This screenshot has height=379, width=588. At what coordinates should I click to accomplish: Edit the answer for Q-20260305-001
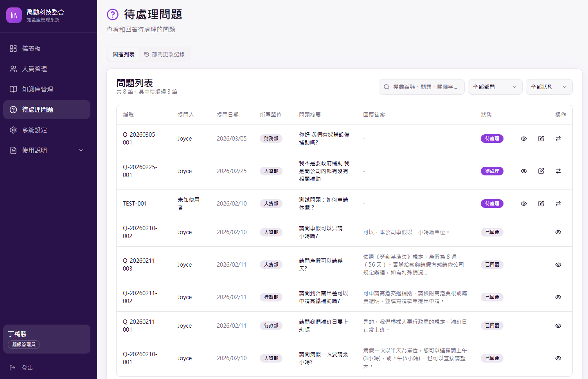click(x=541, y=139)
